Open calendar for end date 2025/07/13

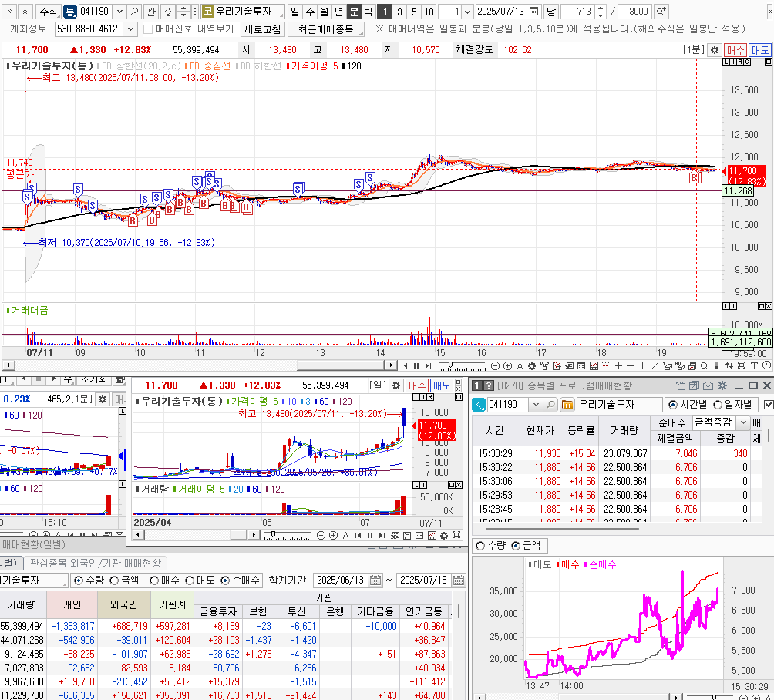pos(459,580)
